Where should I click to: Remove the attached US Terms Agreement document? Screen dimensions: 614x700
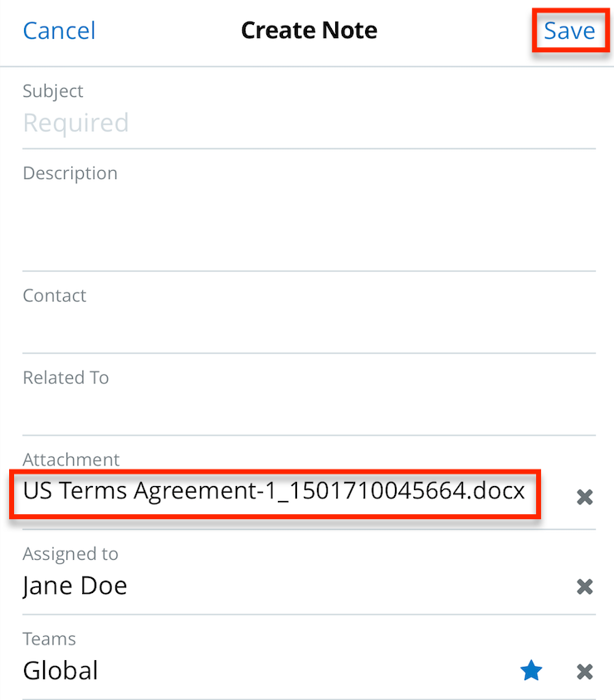pyautogui.click(x=584, y=497)
